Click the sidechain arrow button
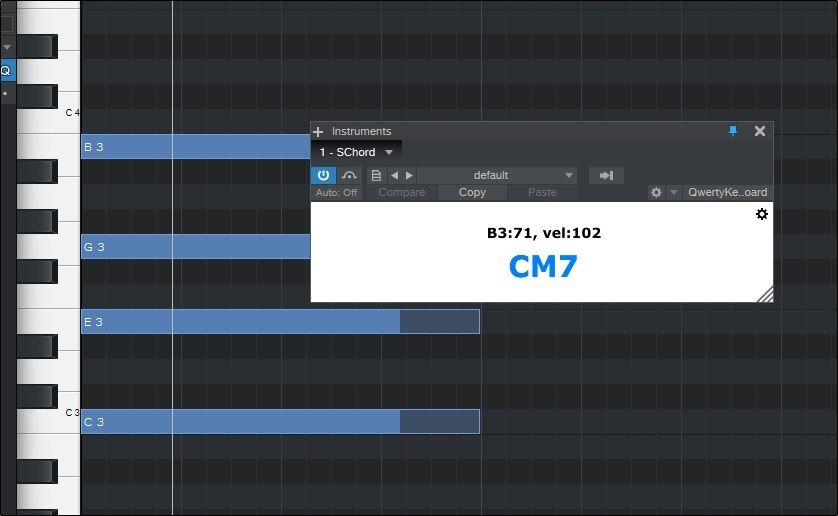838x516 pixels. (605, 175)
